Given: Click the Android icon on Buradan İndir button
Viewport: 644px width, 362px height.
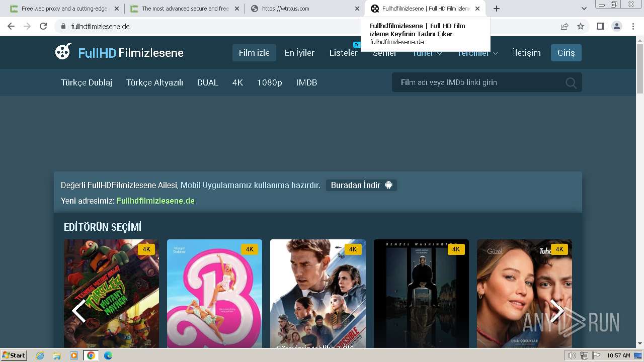Looking at the screenshot, I should click(x=388, y=185).
